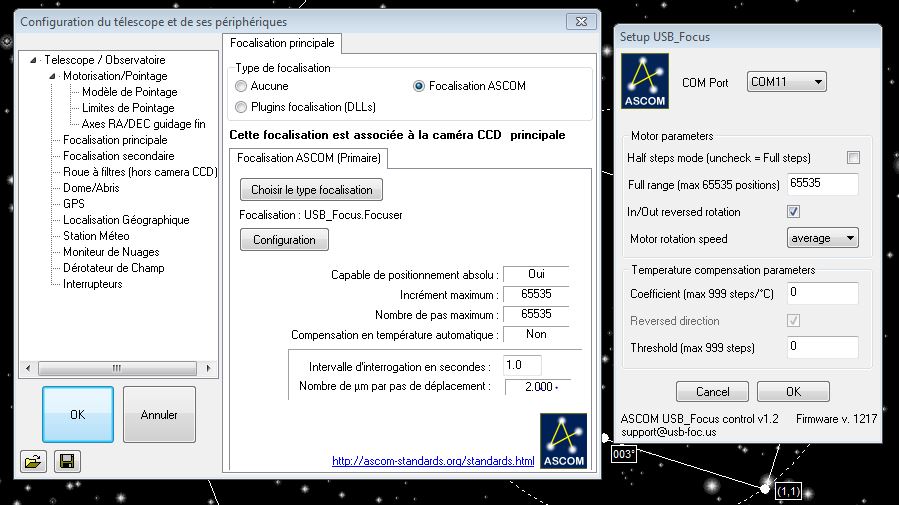Switch to Focalisation principale tab
Image resolution: width=899 pixels, height=505 pixels.
(x=282, y=43)
